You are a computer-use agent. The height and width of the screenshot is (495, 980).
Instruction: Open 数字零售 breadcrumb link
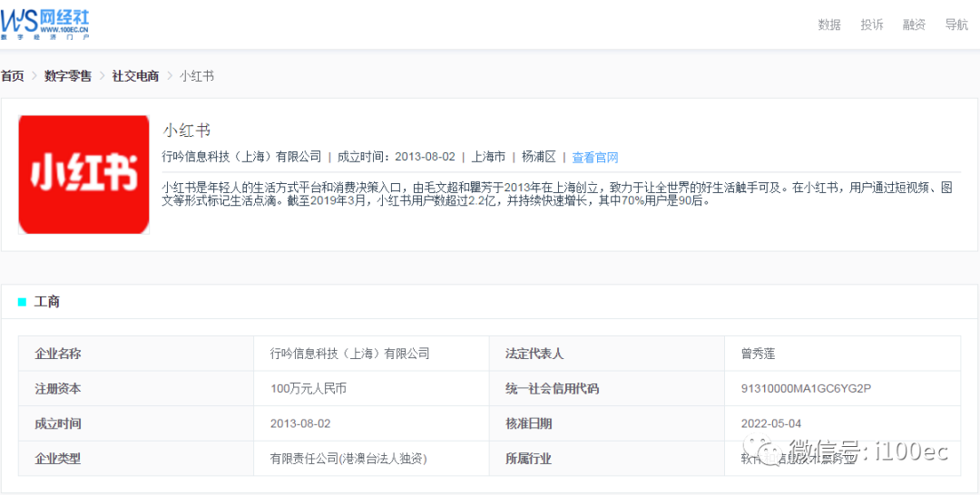67,76
